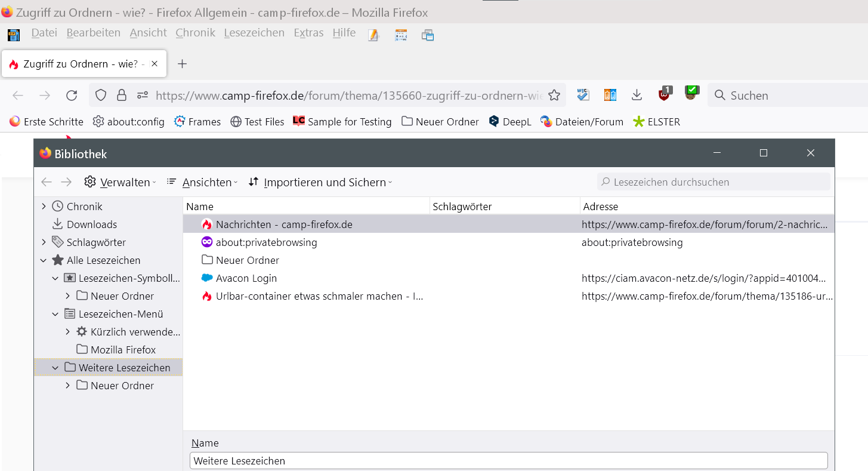This screenshot has width=868, height=471.
Task: Open the new tab plus button
Action: (183, 64)
